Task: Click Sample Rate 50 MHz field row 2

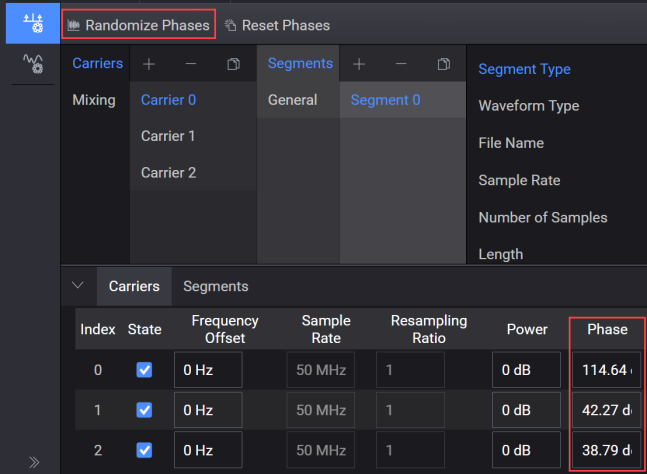Action: 321,450
